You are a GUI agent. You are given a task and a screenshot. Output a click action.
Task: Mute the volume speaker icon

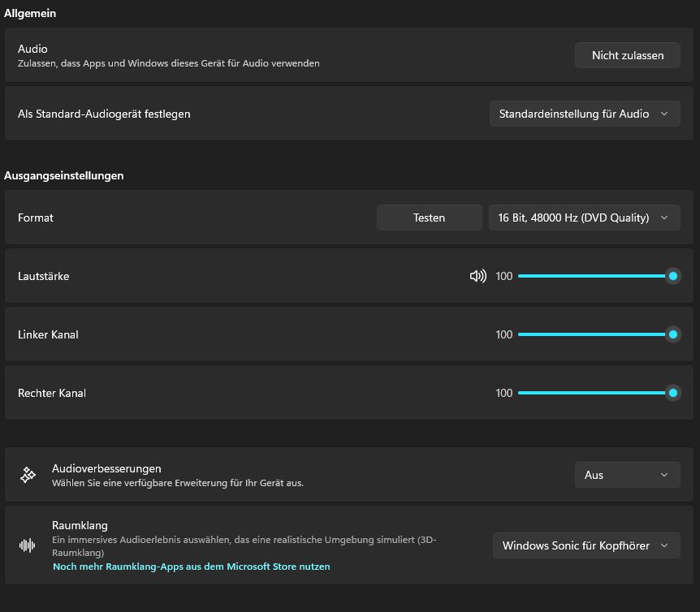477,276
